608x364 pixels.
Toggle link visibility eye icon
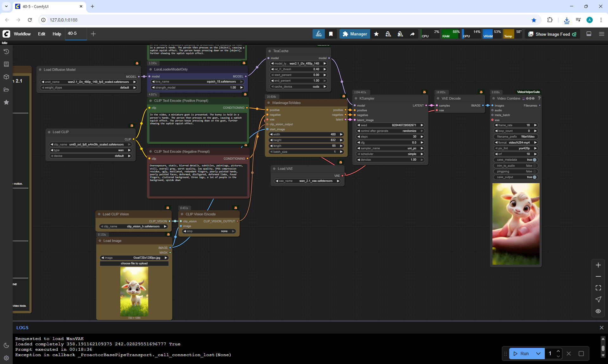point(598,311)
